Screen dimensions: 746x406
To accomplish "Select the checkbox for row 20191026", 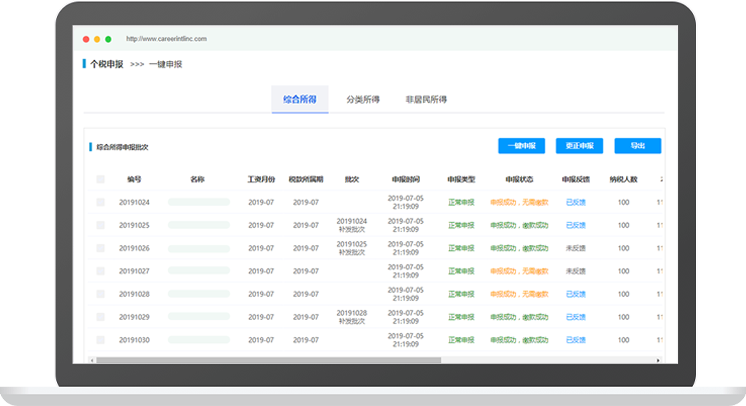I will [x=100, y=248].
